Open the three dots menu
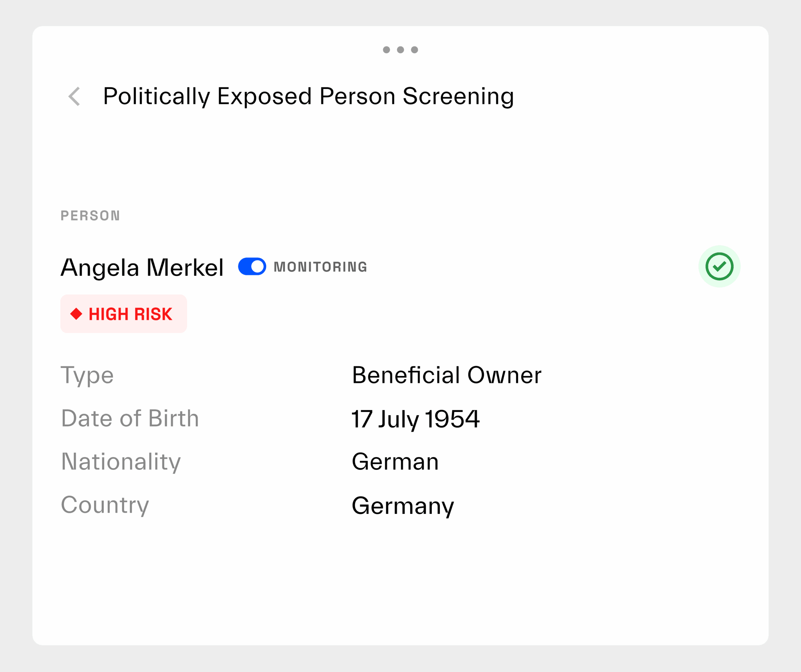This screenshot has width=801, height=672. coord(400,49)
